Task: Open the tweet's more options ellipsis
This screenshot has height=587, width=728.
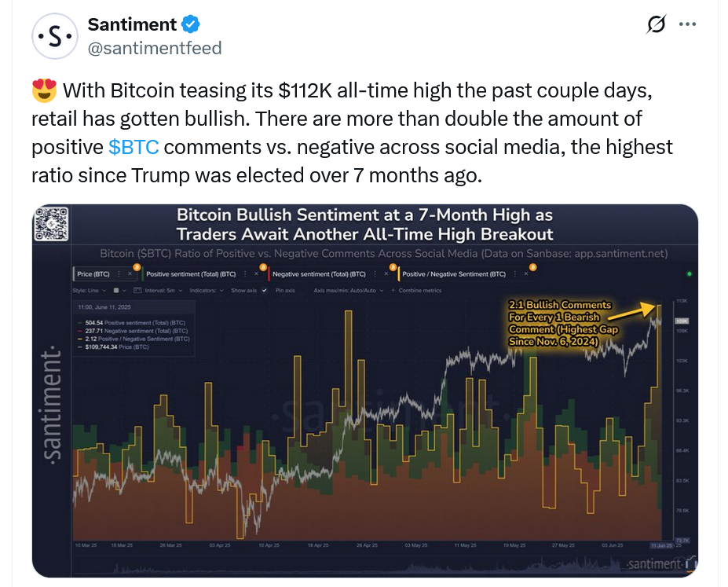Action: coord(687,24)
